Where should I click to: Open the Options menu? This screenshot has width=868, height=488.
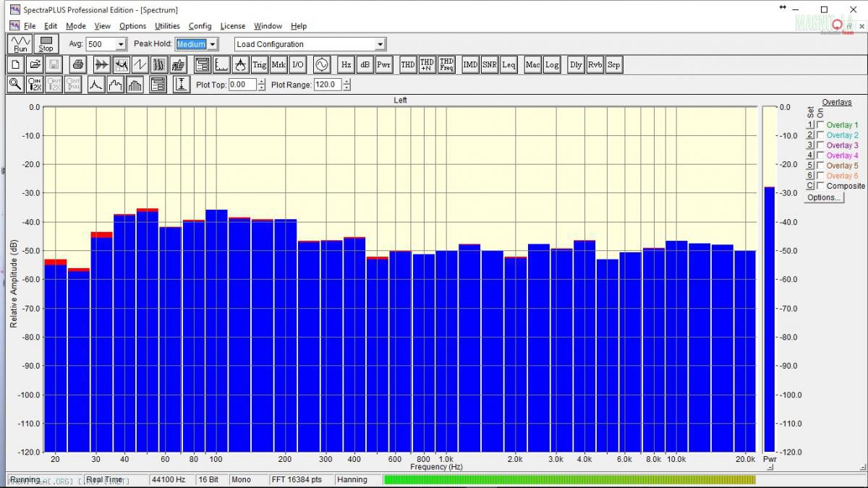click(x=132, y=26)
